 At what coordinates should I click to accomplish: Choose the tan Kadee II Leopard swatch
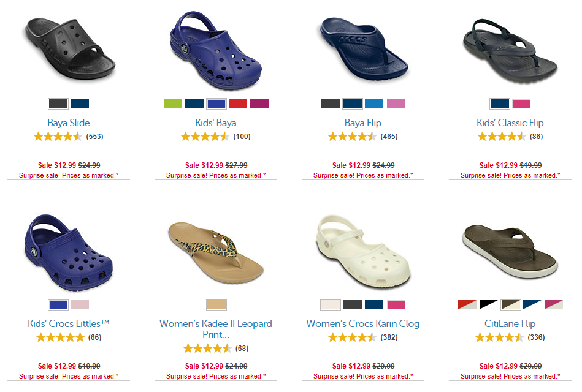point(216,305)
